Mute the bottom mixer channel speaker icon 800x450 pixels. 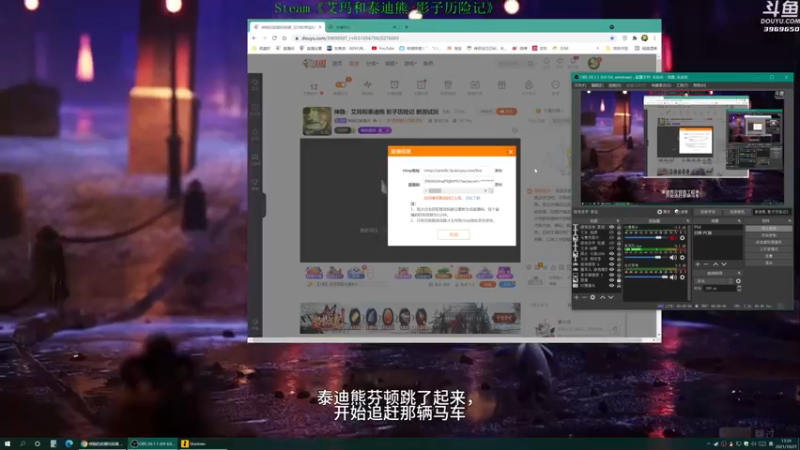(x=673, y=277)
